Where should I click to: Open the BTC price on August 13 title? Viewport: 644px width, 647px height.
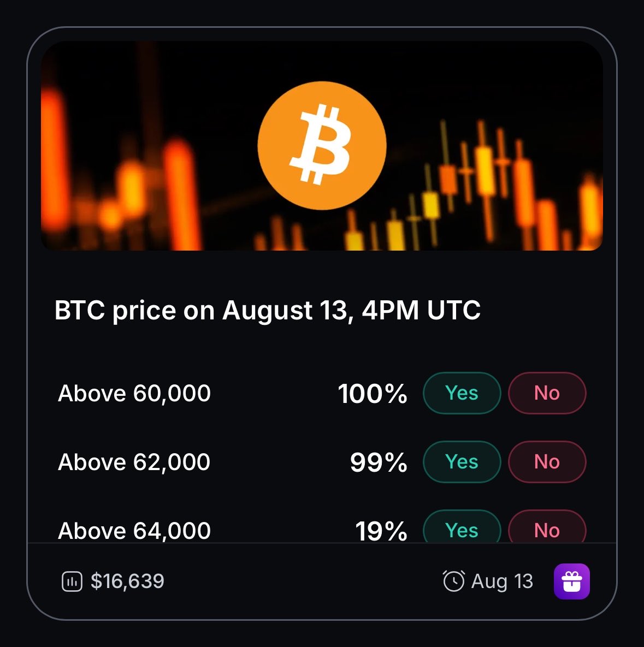[268, 310]
